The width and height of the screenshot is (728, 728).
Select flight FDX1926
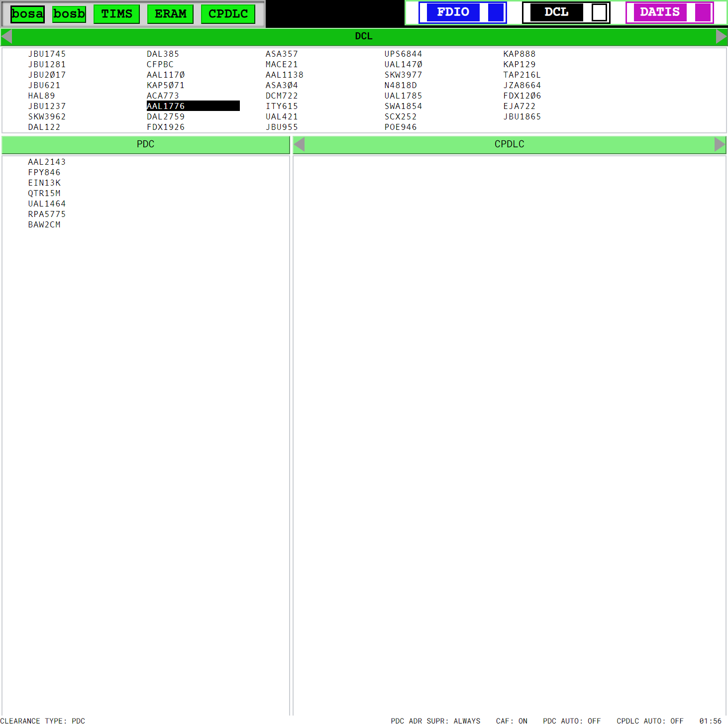[166, 127]
